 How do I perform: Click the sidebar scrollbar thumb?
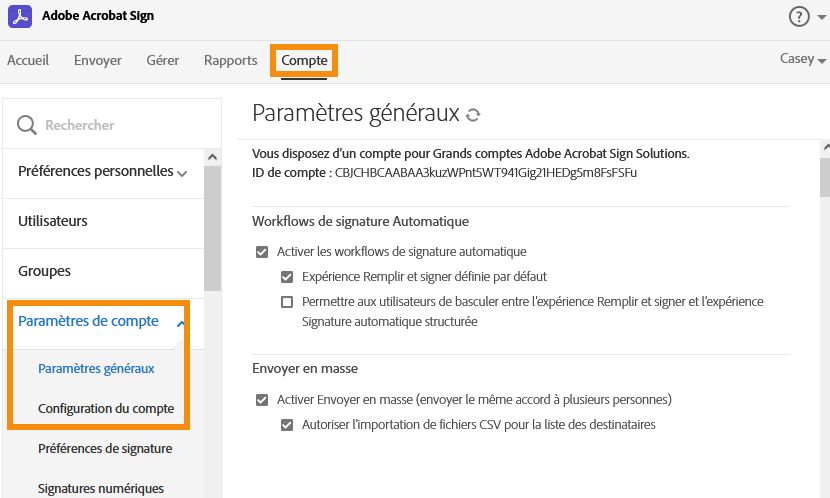coord(212,228)
